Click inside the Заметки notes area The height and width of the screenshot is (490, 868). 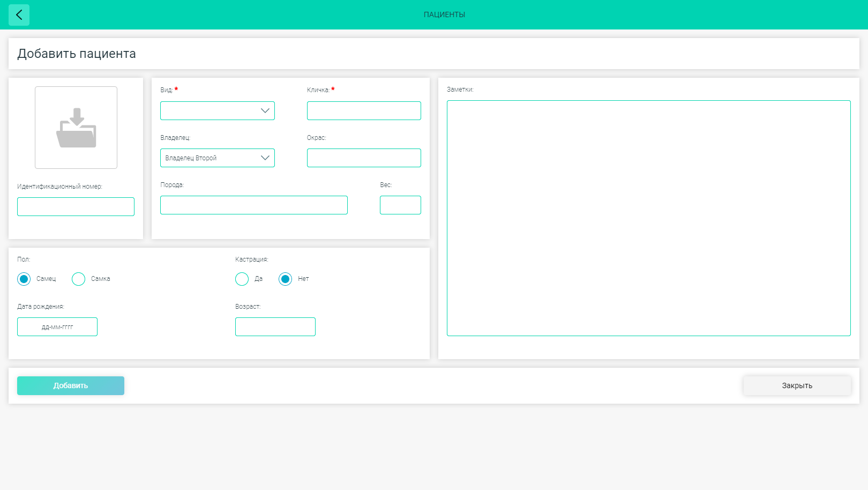[x=649, y=218]
